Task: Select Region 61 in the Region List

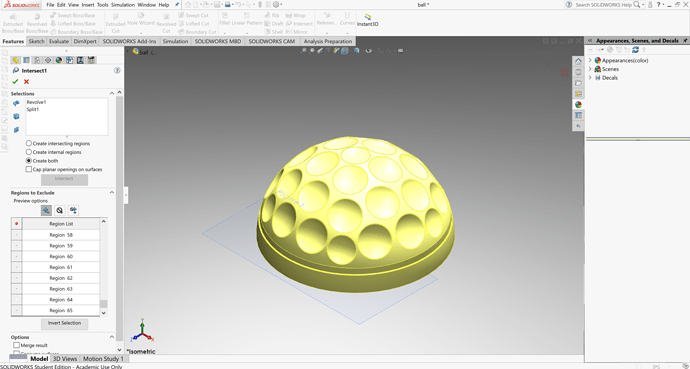Action: point(61,267)
